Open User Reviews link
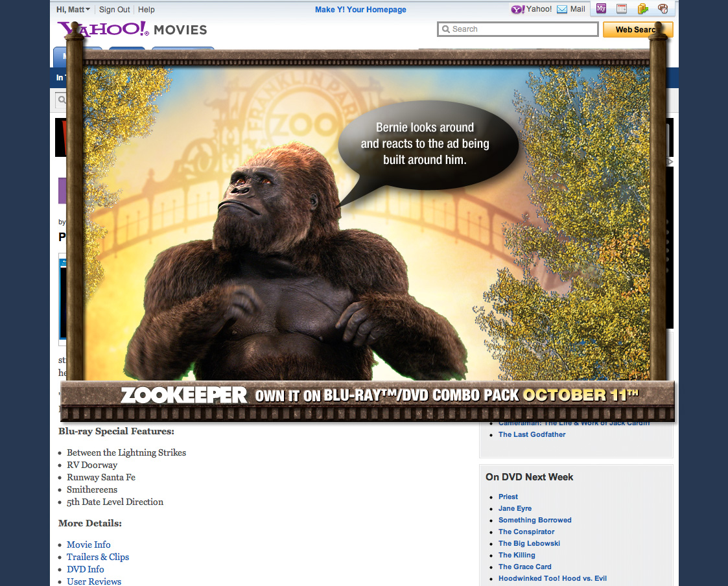The height and width of the screenshot is (586, 728). [94, 581]
